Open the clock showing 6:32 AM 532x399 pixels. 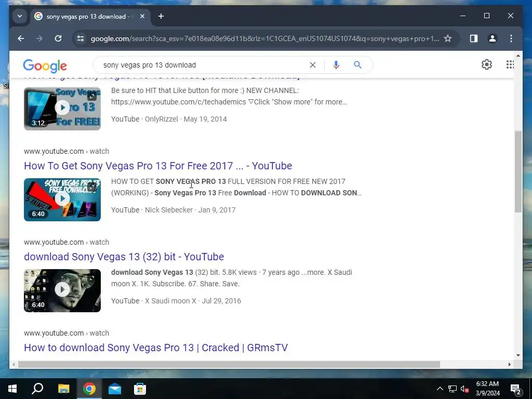(487, 389)
